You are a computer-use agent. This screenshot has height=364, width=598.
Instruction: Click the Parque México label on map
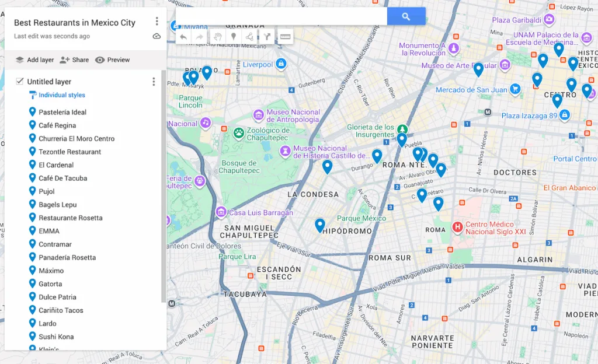361,218
